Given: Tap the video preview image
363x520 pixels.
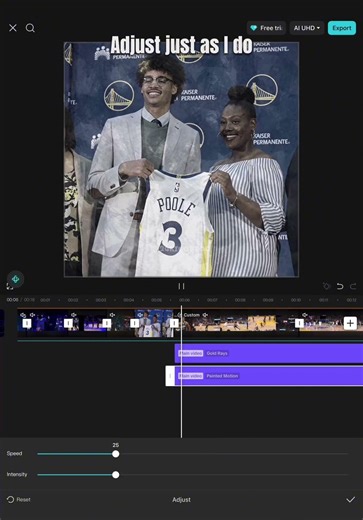Looking at the screenshot, I should [x=181, y=159].
